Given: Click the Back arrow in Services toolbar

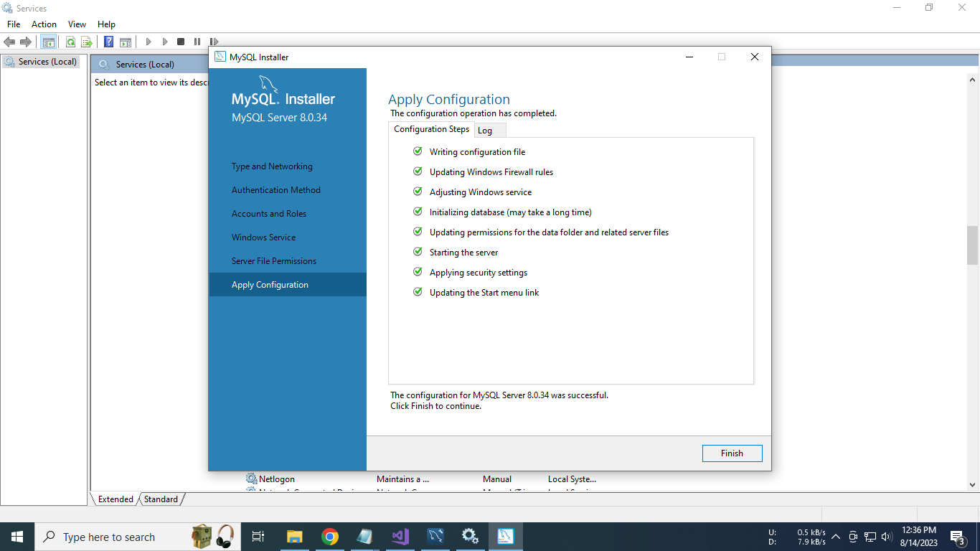Looking at the screenshot, I should (9, 42).
